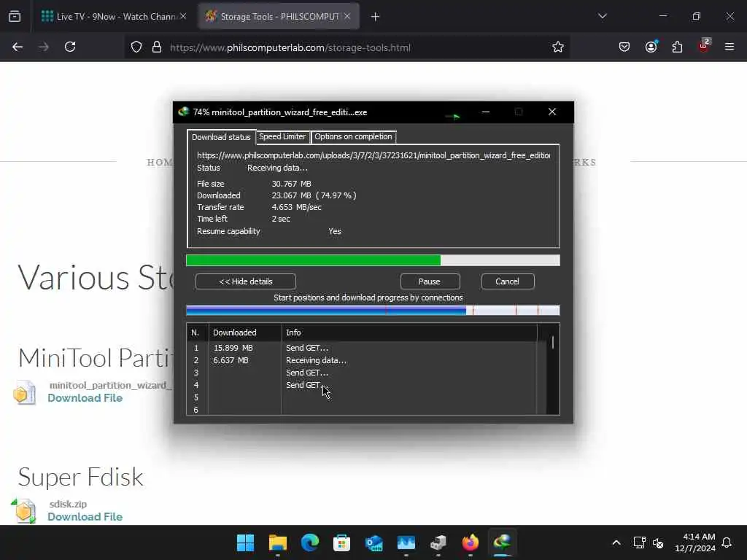The image size is (747, 560).
Task: Reload the current page
Action: (70, 47)
